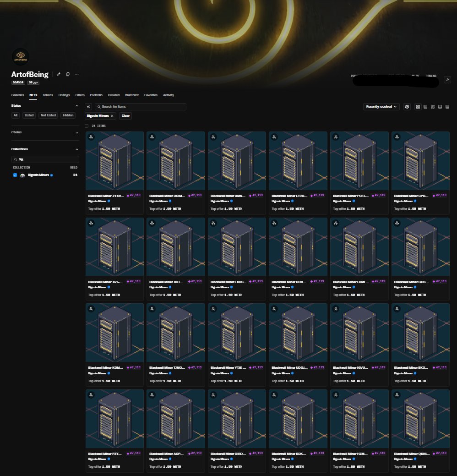Click the Bigcoin Miners collection name in sidebar
This screenshot has height=476, width=457.
click(x=38, y=175)
